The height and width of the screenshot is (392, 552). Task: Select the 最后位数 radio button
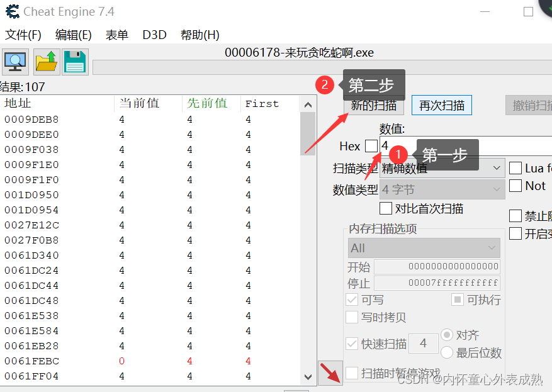tap(447, 352)
